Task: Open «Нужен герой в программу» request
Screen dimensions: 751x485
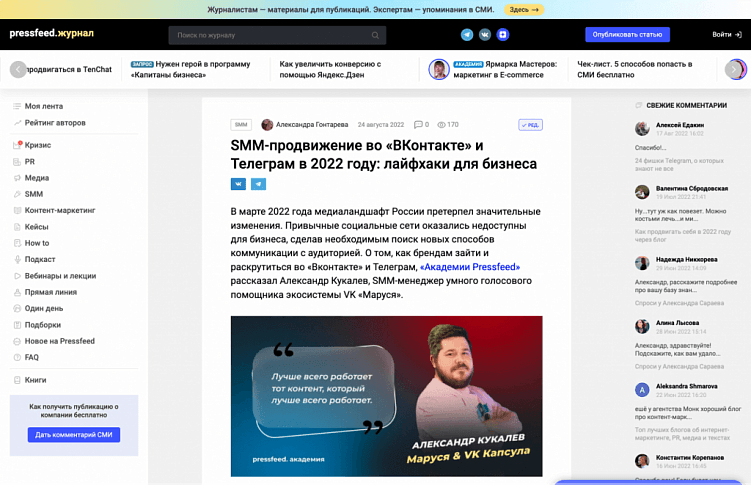Action: (x=191, y=69)
